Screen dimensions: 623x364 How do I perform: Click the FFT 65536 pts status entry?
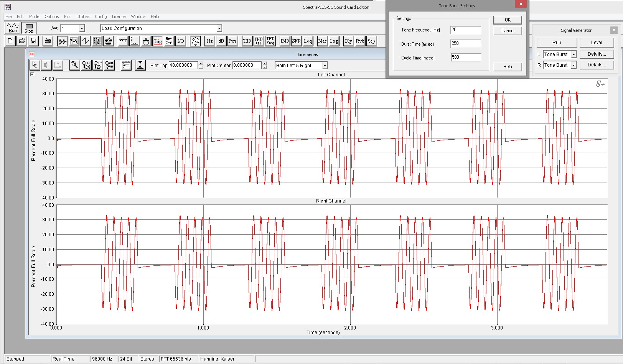178,359
